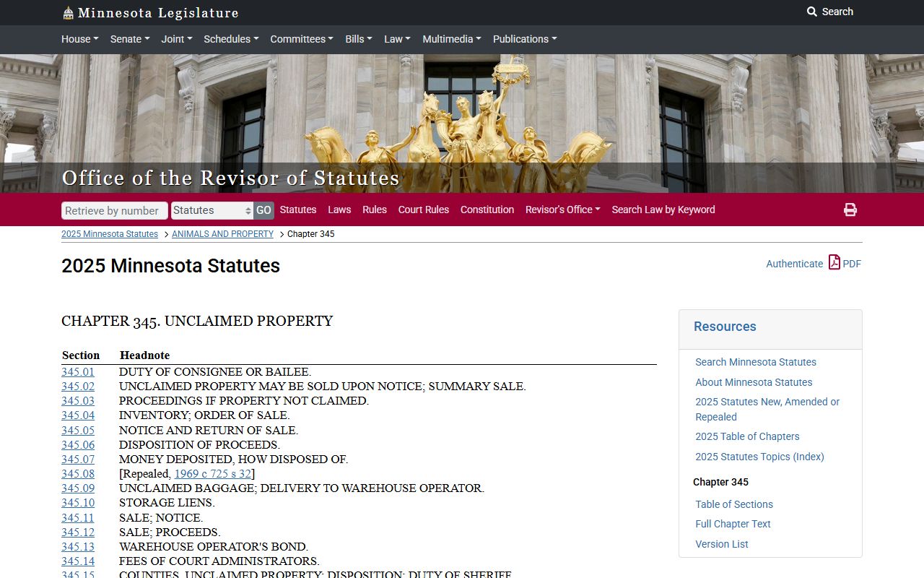Open section 345.12 link
924x578 pixels.
[78, 532]
